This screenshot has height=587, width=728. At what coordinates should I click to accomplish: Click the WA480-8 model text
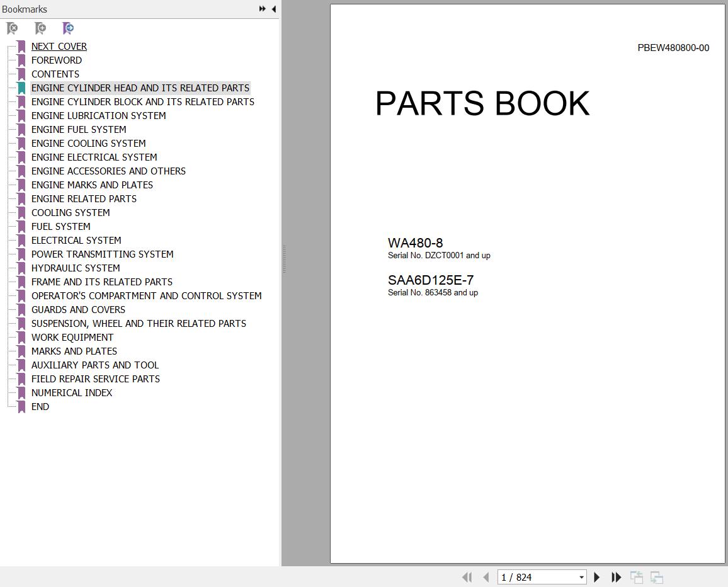416,243
